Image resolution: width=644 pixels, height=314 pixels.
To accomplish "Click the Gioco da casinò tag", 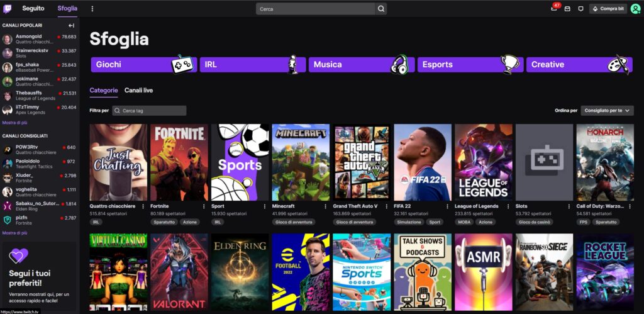I will click(535, 222).
